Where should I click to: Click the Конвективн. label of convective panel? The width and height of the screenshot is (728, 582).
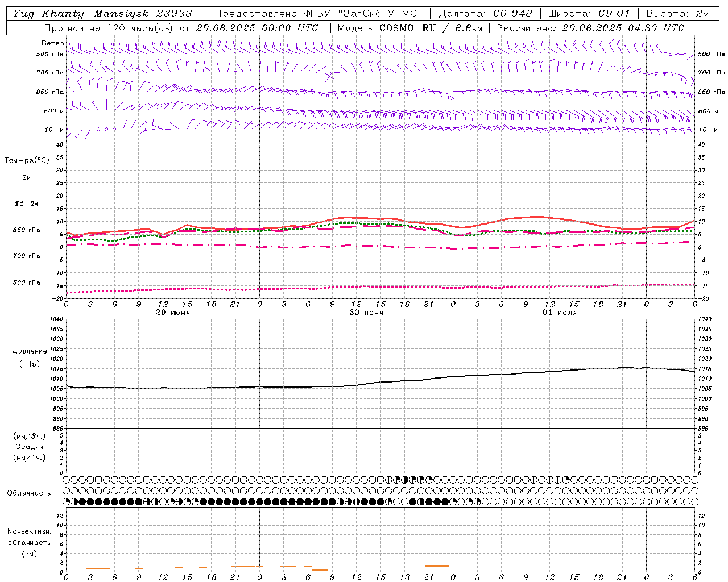(29, 531)
